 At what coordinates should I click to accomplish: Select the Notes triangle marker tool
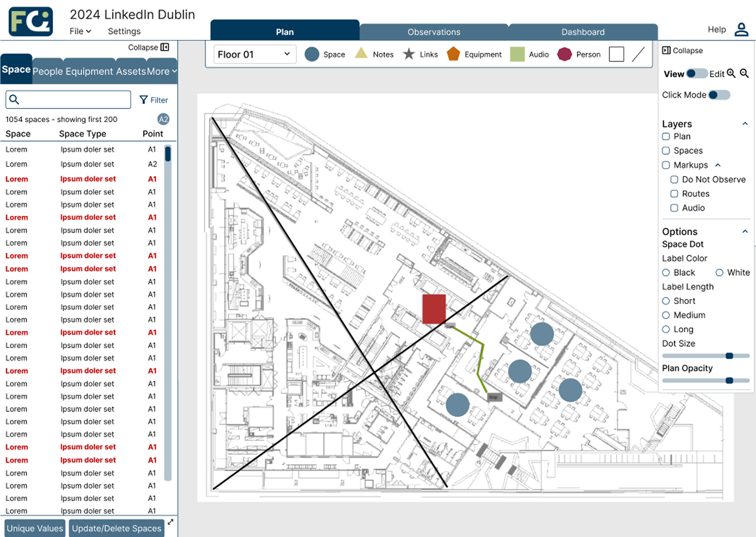pos(361,53)
